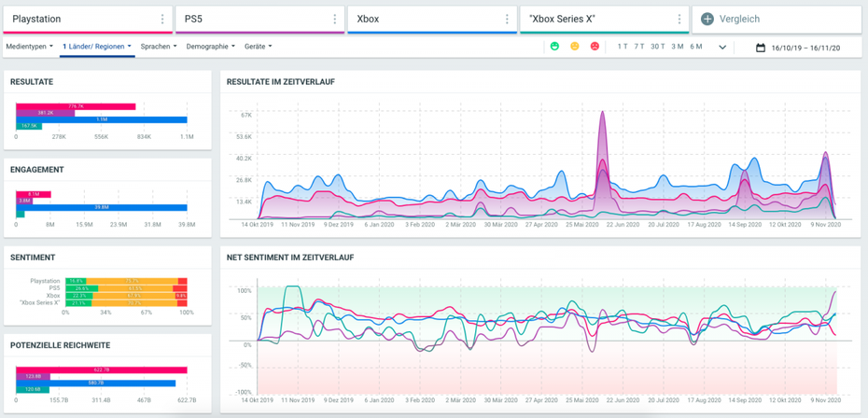Click the blue 39.8M Engagement bar
This screenshot has height=418, width=868.
102,208
